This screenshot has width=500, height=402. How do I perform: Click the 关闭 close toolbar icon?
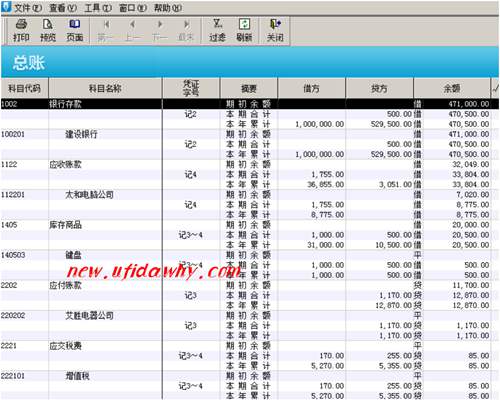click(x=275, y=31)
